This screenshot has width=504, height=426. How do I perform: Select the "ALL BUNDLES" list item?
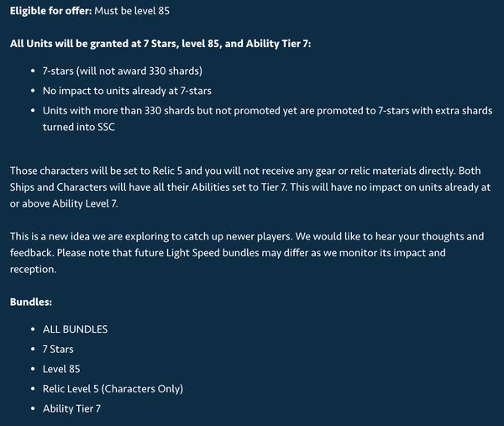(75, 329)
